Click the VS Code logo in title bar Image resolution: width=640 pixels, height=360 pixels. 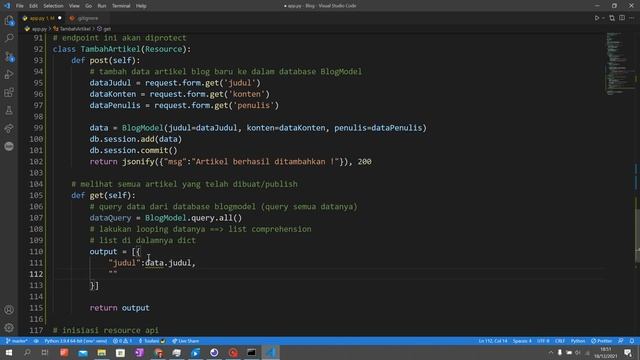[7, 6]
